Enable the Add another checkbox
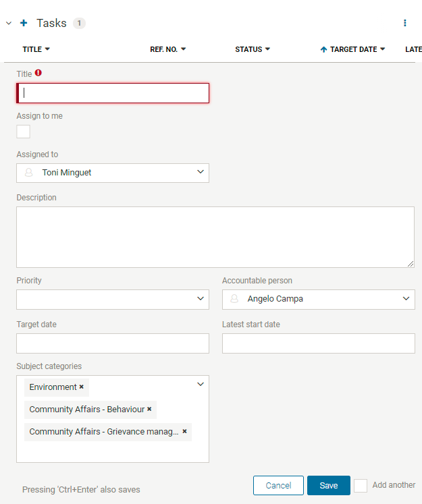The width and height of the screenshot is (422, 504). coord(361,485)
